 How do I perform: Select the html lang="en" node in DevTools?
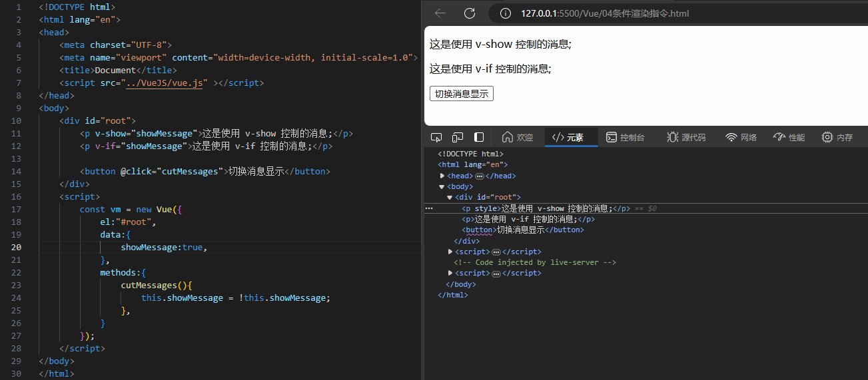[x=472, y=164]
